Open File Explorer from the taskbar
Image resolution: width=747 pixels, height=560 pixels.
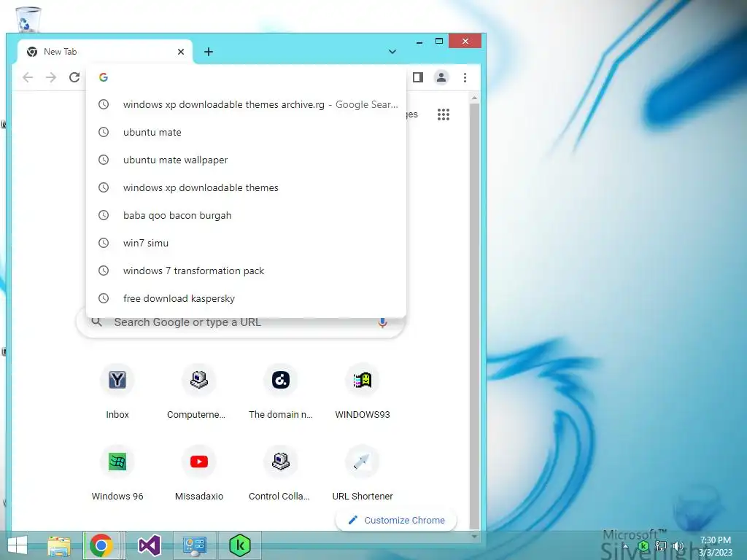tap(59, 545)
